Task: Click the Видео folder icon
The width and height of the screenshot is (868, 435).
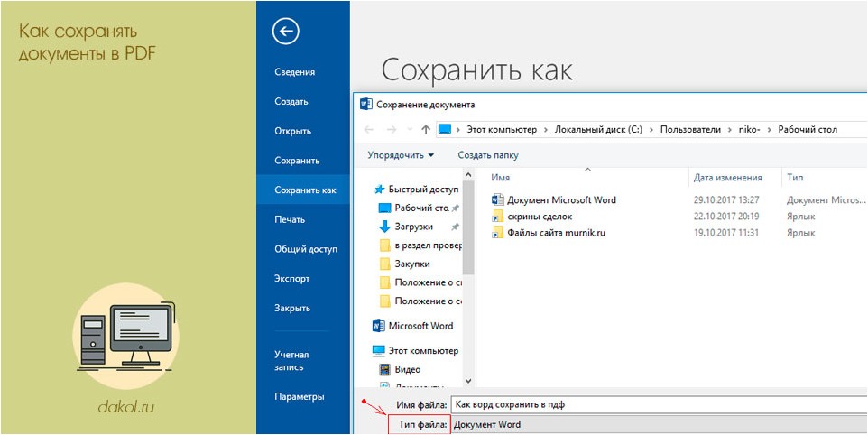Action: coord(384,369)
